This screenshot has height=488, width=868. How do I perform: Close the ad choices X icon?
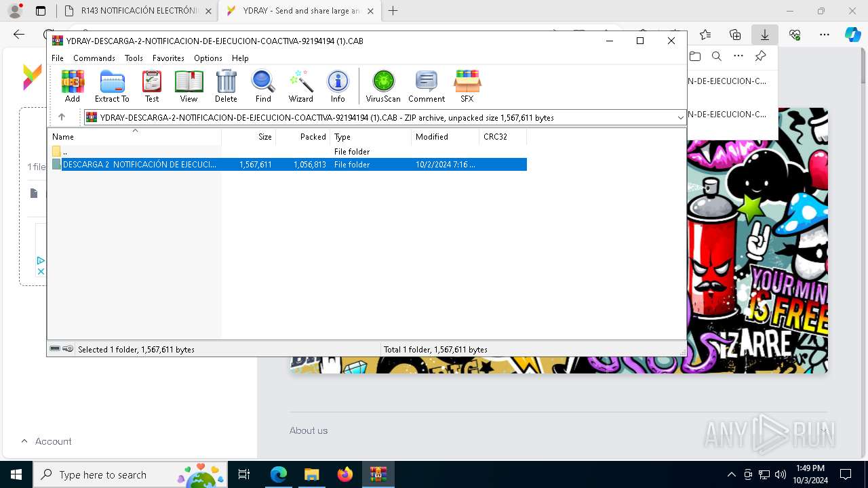pos(41,271)
